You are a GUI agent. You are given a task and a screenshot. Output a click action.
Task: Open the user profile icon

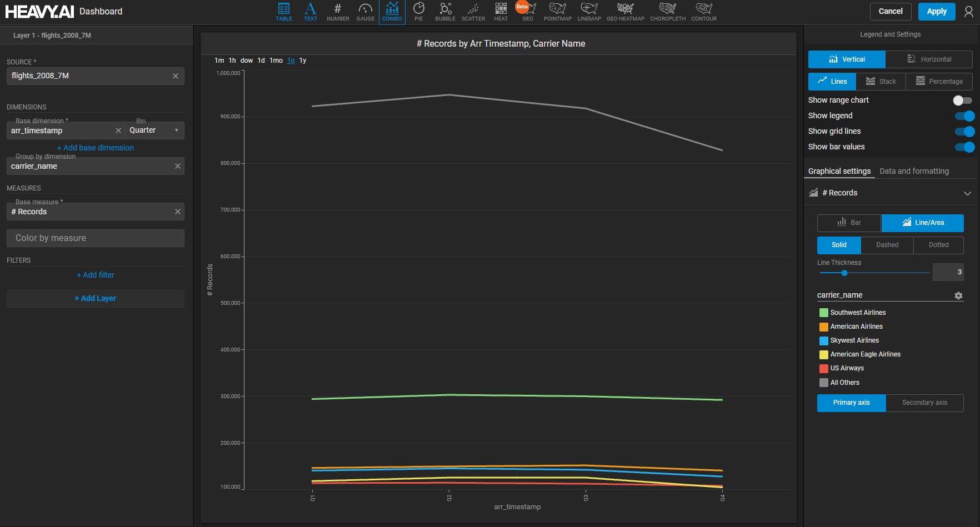(x=969, y=12)
